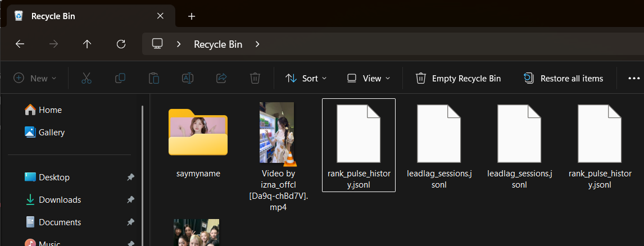Screen dimensions: 644x246
Task: Open Downloads in the sidebar
Action: pos(53,199)
